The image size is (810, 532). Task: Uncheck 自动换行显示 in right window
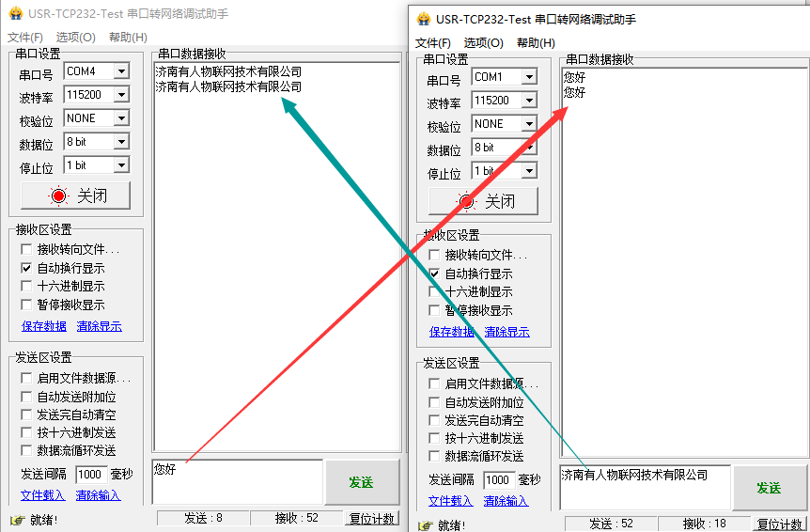click(x=434, y=274)
